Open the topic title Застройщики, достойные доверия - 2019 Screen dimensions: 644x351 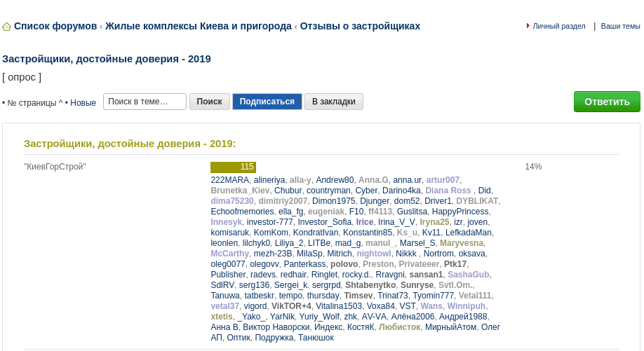107,59
